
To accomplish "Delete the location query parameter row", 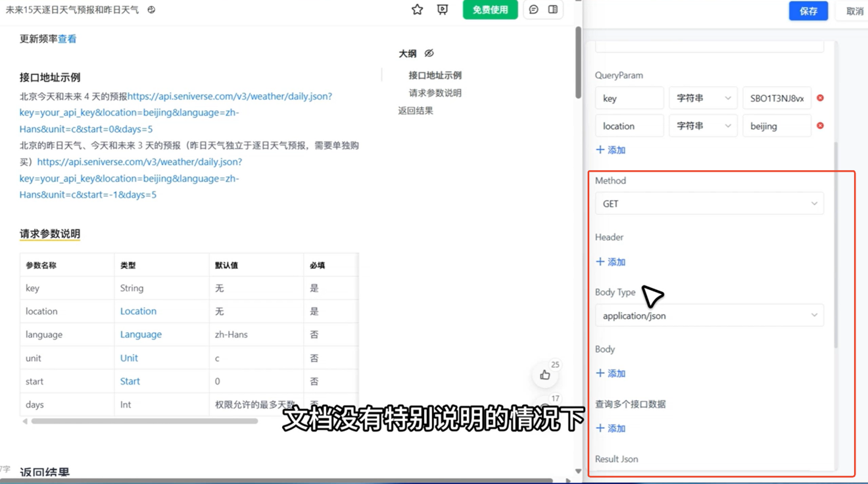I will pos(820,126).
